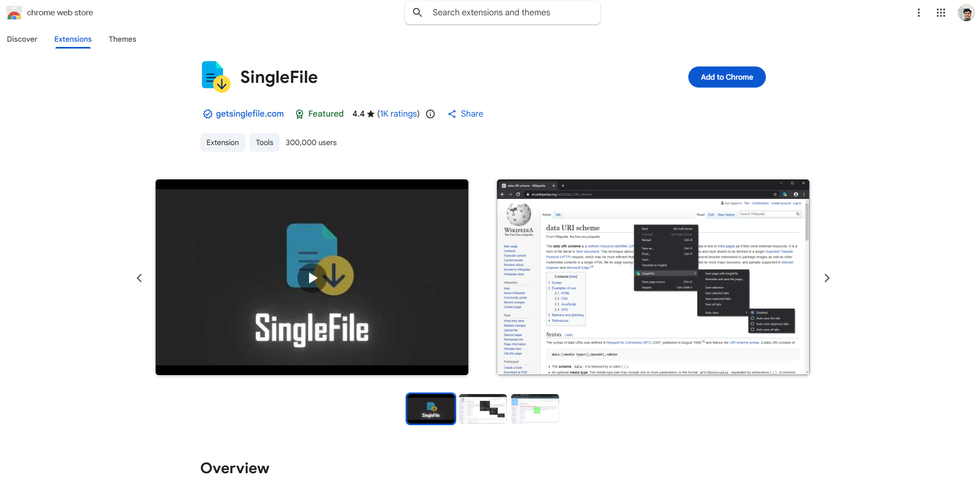980x479 pixels.
Task: Open the Discover tab
Action: 22,39
